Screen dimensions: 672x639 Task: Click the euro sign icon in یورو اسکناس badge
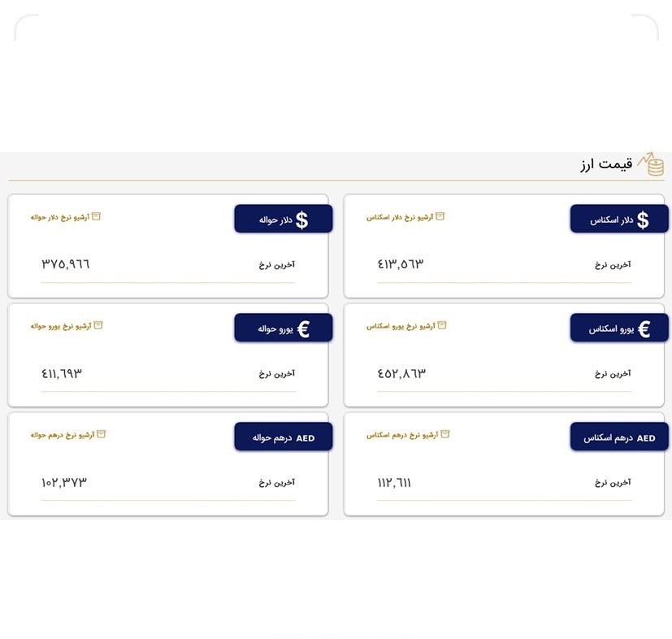coord(645,327)
